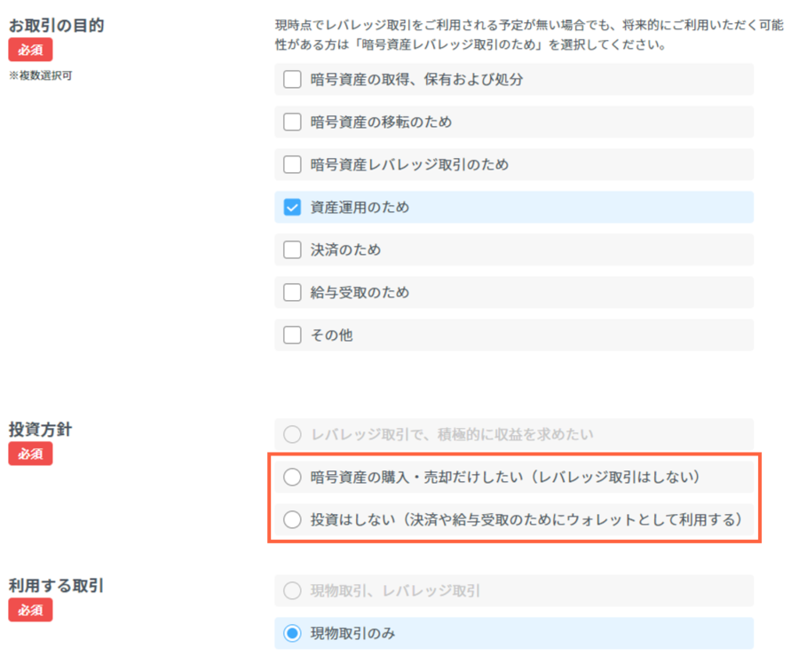Enable the 暗号資産レバレッジ取引のため checkbox

[292, 164]
